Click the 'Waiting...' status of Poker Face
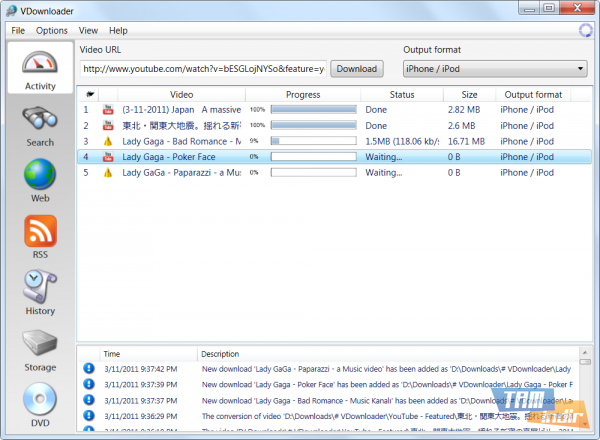 383,157
